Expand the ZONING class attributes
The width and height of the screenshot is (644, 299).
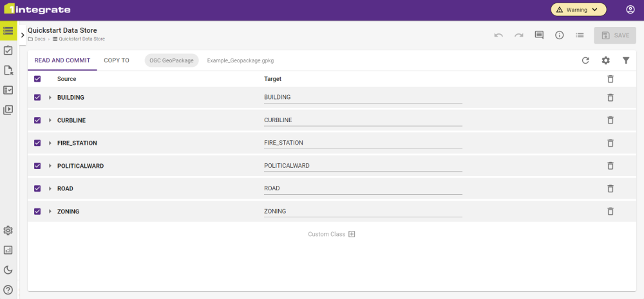[50, 211]
